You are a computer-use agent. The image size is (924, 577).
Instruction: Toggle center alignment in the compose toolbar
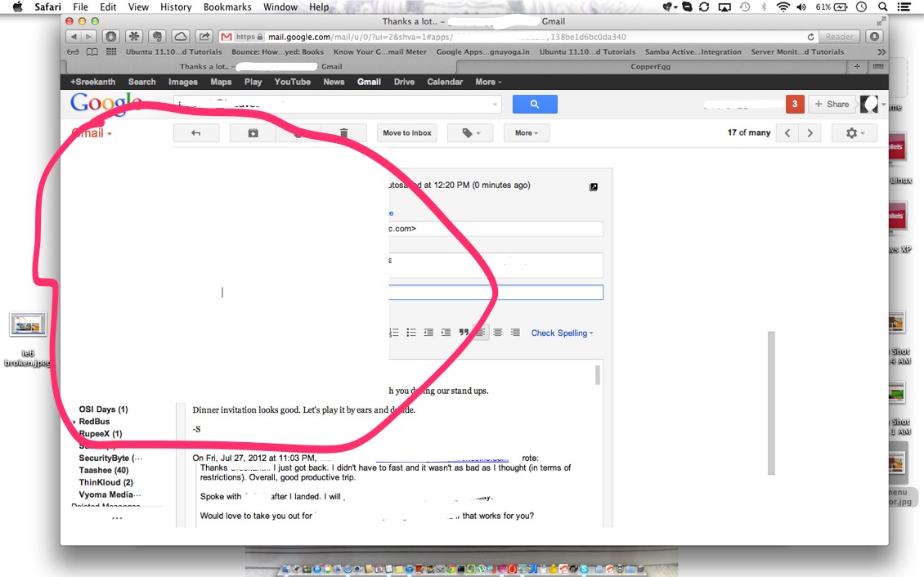498,333
